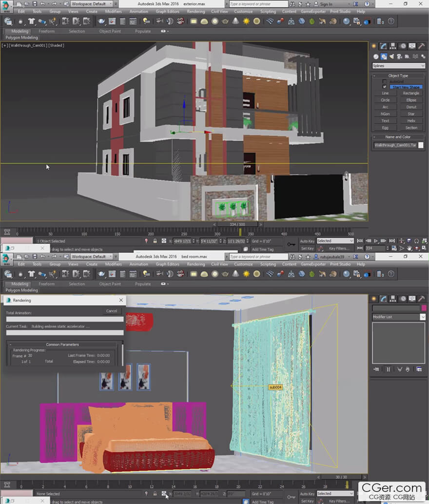
Task: Toggle Pin Stack in bed room.max modifier panel
Action: pos(376,369)
